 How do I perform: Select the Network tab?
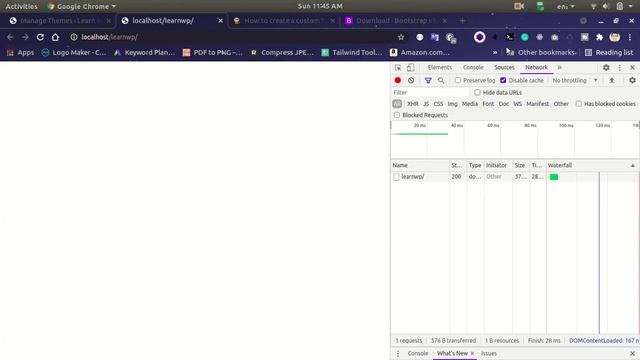pos(536,67)
